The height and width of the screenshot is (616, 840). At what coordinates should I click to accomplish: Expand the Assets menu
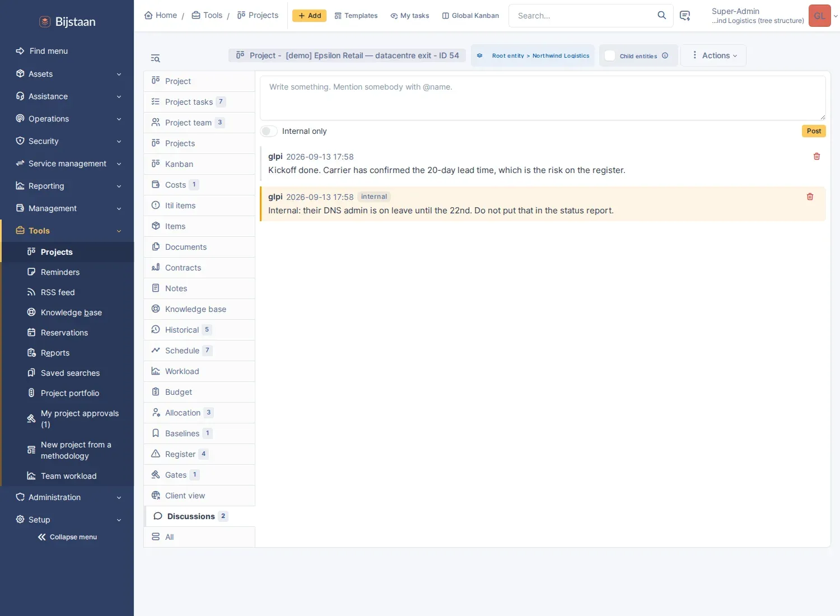pyautogui.click(x=67, y=74)
